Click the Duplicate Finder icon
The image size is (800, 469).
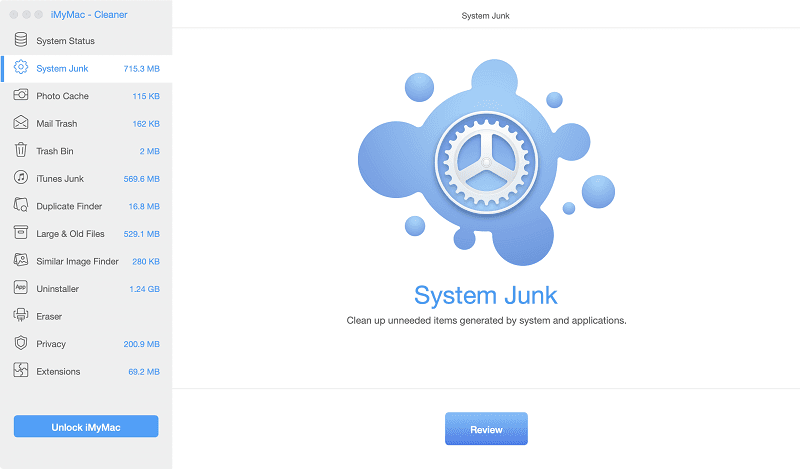[21, 205]
